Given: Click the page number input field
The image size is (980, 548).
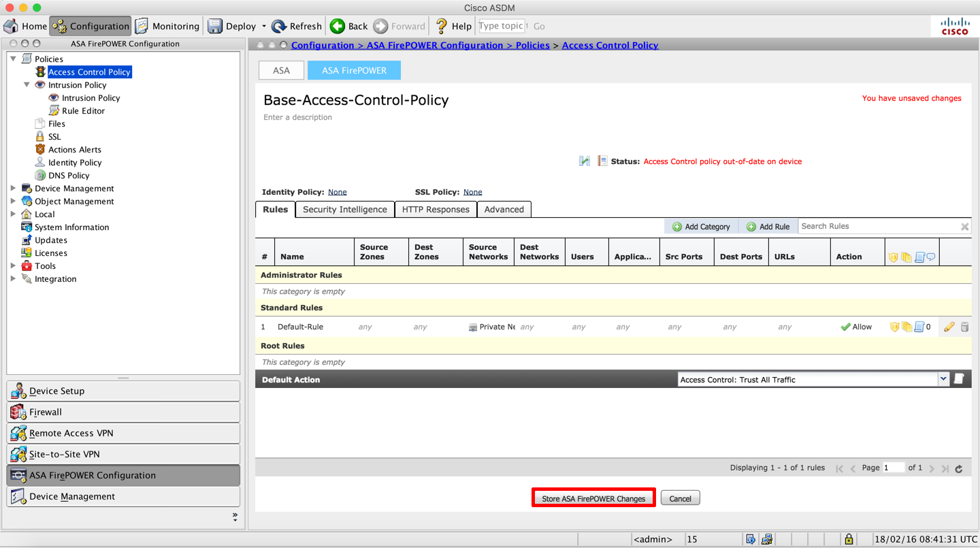Looking at the screenshot, I should (x=894, y=468).
